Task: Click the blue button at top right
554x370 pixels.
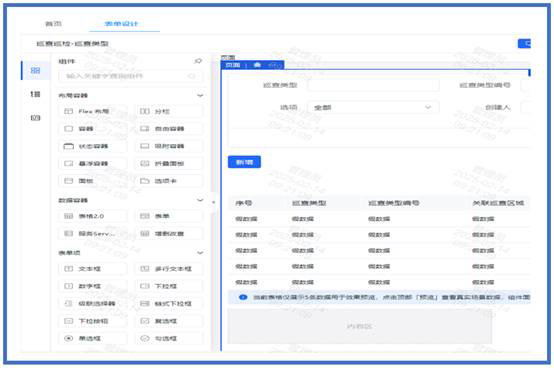Action: pyautogui.click(x=524, y=43)
